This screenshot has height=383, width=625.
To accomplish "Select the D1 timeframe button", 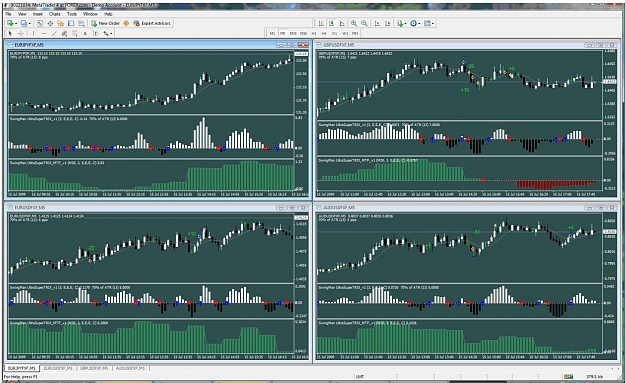I will pyautogui.click(x=334, y=33).
